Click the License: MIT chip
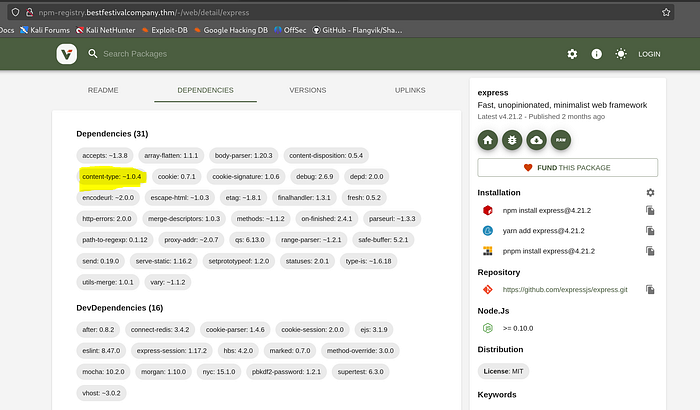Viewport: 700px width, 410px height. pyautogui.click(x=503, y=371)
